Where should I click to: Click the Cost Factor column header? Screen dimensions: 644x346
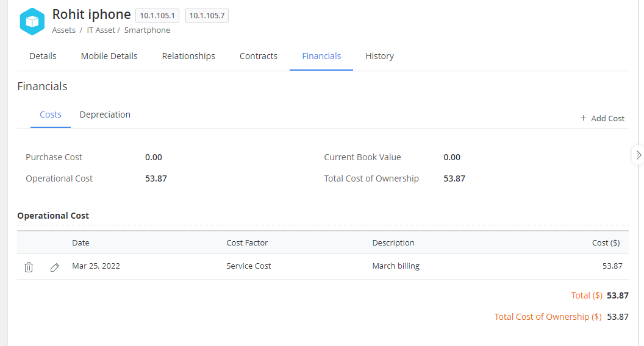pos(247,242)
